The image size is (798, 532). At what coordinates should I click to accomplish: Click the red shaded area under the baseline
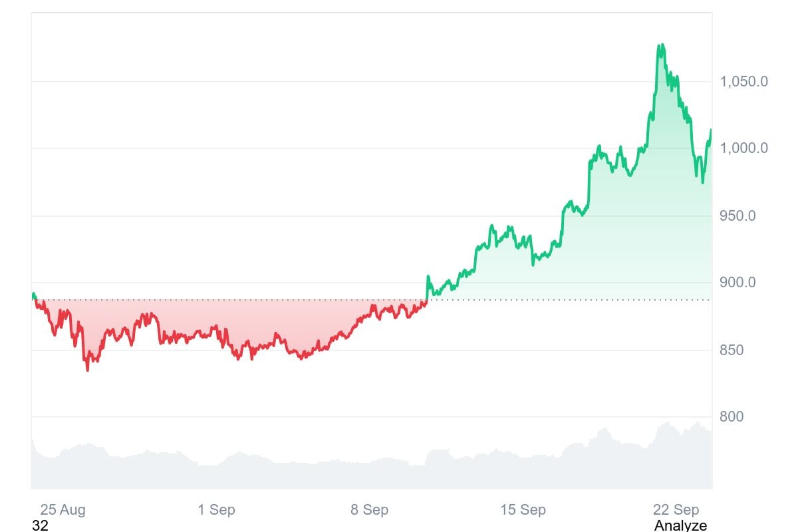tap(199, 319)
